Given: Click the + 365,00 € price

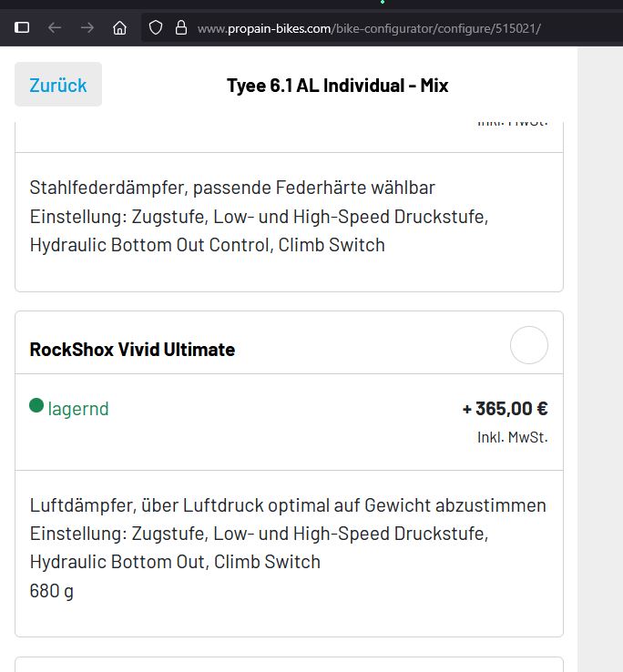Looking at the screenshot, I should click(x=505, y=408).
